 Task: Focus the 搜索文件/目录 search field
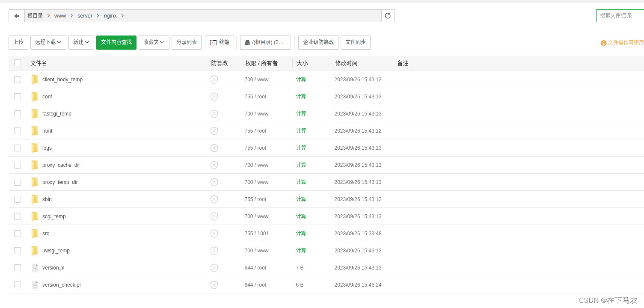(x=620, y=16)
